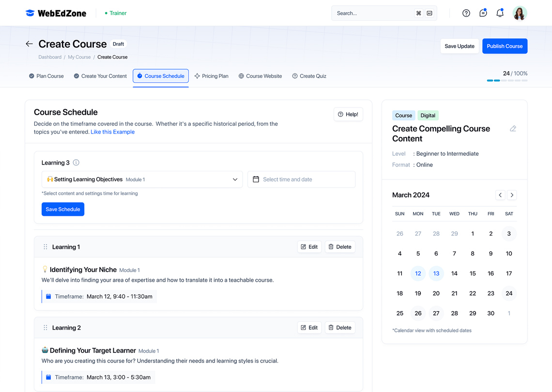
Task: Open the help question mark icon in header
Action: (x=466, y=13)
